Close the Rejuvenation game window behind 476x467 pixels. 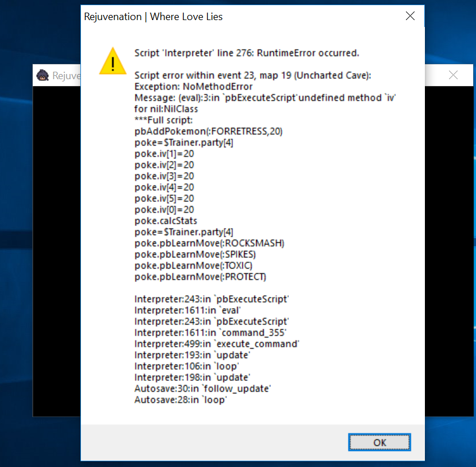(453, 75)
